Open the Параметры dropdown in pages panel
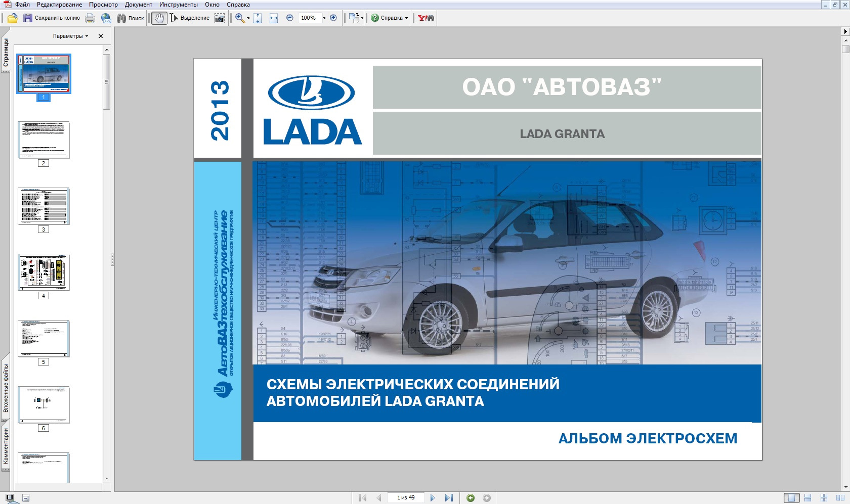The width and height of the screenshot is (850, 504). (70, 36)
